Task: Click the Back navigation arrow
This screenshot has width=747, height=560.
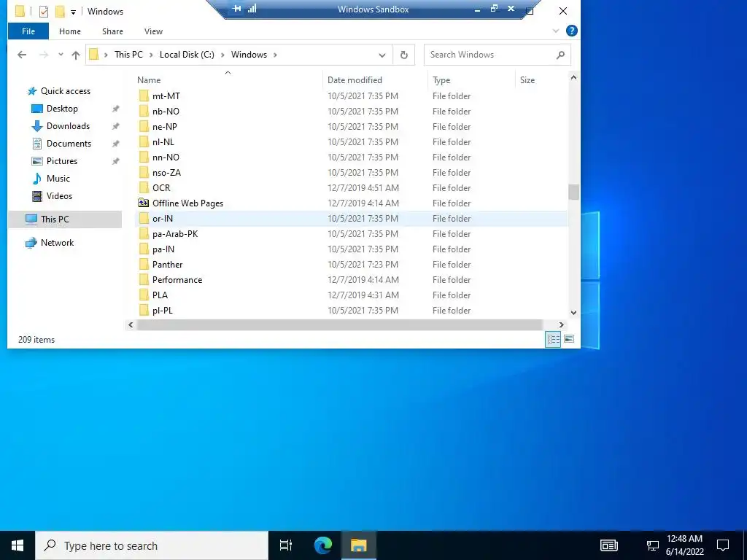Action: click(x=22, y=55)
